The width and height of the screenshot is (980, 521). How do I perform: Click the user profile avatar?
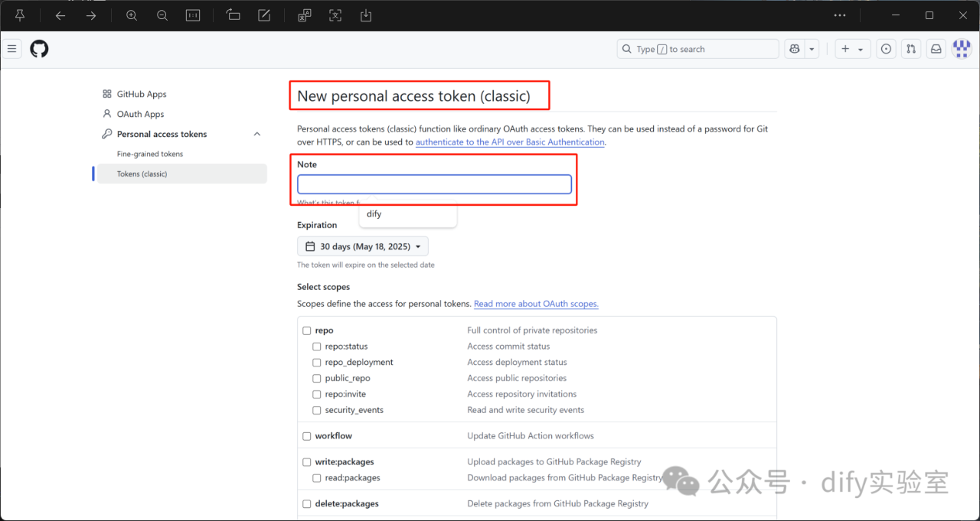[x=961, y=49]
